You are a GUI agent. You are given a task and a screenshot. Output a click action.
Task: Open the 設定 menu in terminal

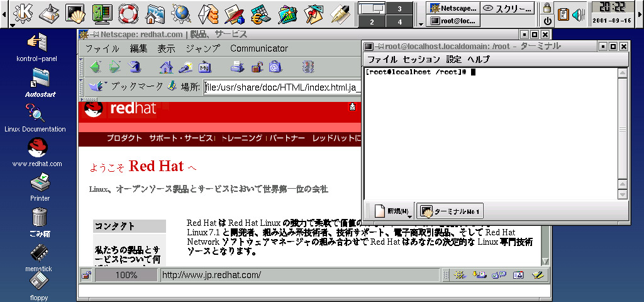point(453,60)
